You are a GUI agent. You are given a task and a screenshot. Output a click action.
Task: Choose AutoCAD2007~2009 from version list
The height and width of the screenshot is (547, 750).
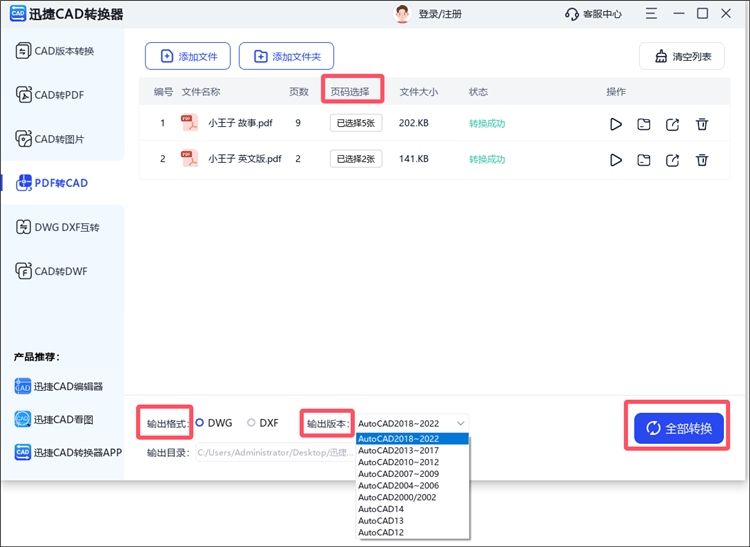(x=412, y=474)
